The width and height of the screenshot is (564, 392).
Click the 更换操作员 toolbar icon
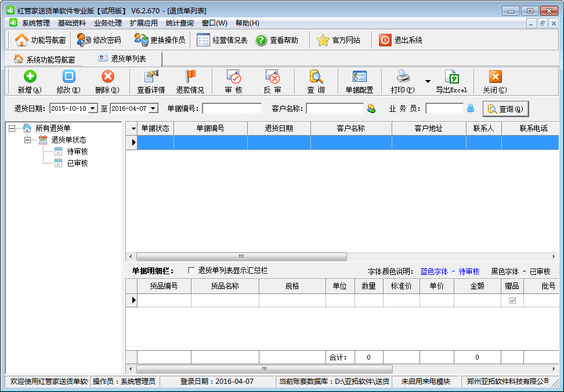click(141, 40)
